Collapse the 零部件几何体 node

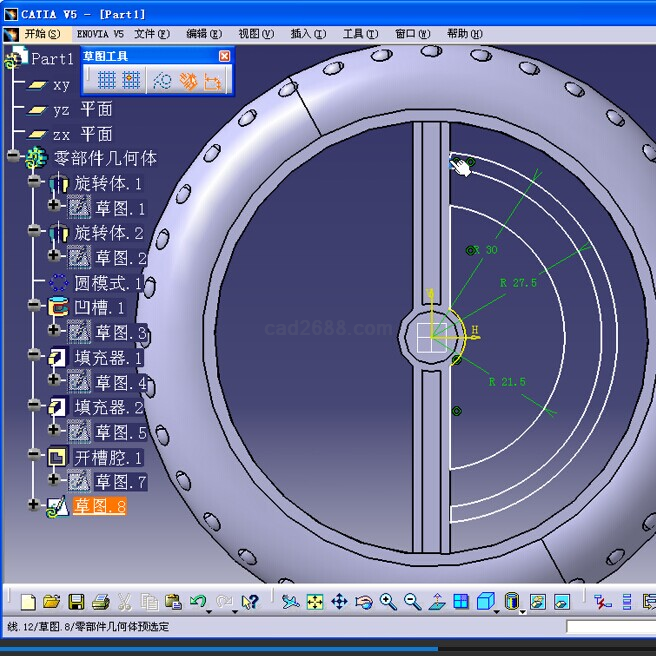coord(13,158)
